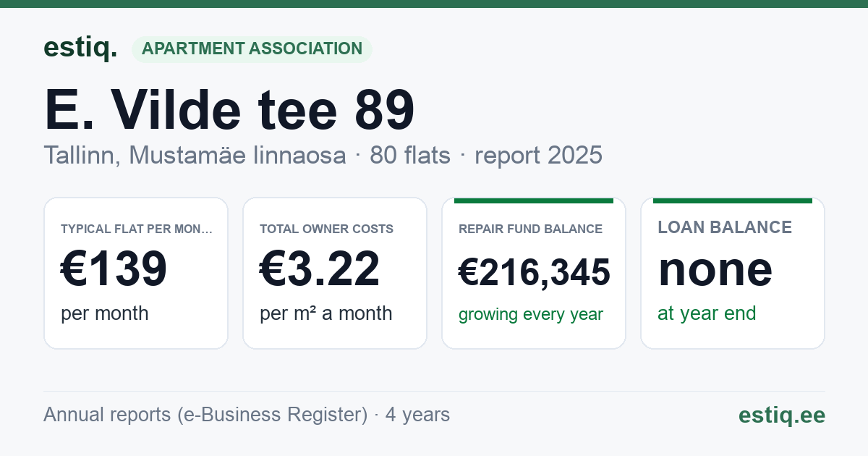The image size is (868, 456).
Task: Click the '80 flats' text
Action: 410,156
